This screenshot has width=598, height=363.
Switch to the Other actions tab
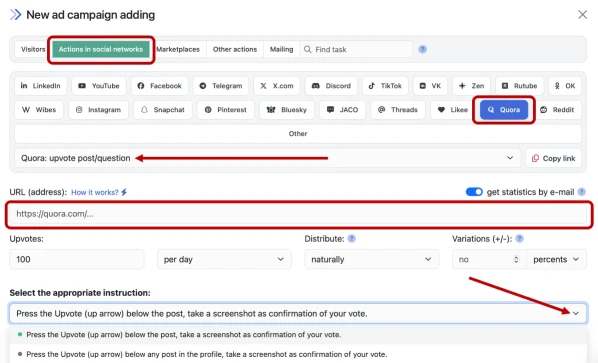coord(235,49)
